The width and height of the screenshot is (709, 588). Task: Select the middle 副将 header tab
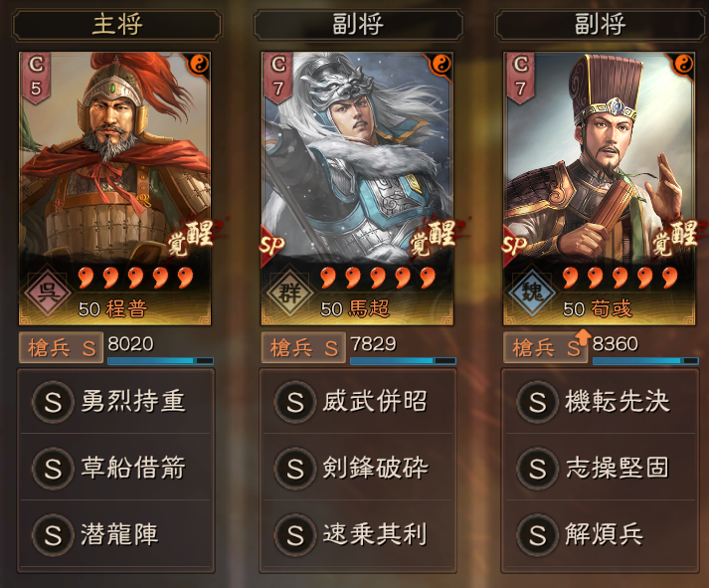pyautogui.click(x=359, y=25)
